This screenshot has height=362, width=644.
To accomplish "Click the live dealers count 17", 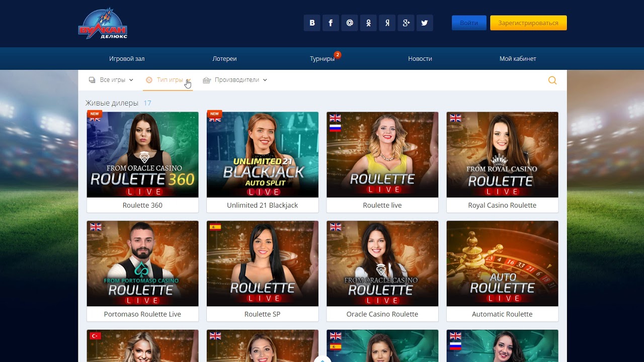I will tap(147, 103).
